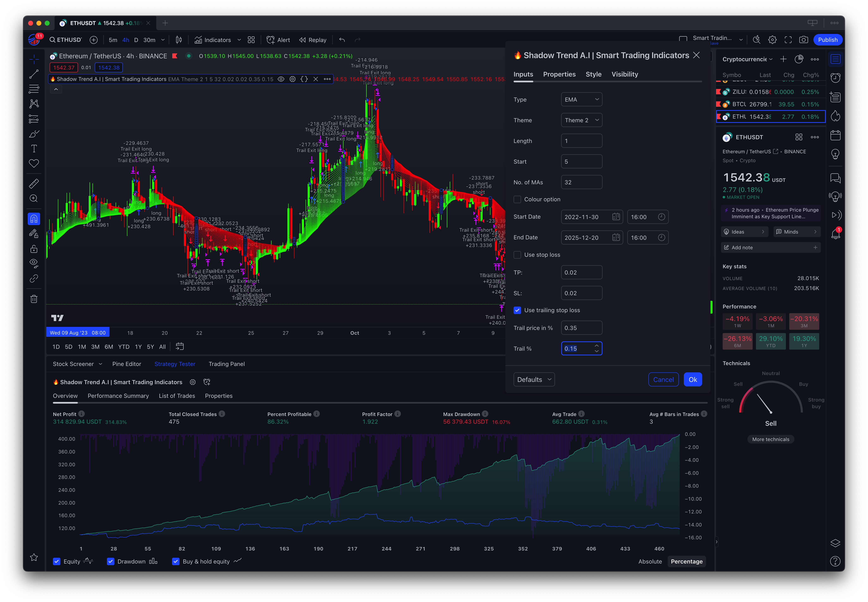This screenshot has width=868, height=602.
Task: Click the Publish button
Action: click(827, 40)
